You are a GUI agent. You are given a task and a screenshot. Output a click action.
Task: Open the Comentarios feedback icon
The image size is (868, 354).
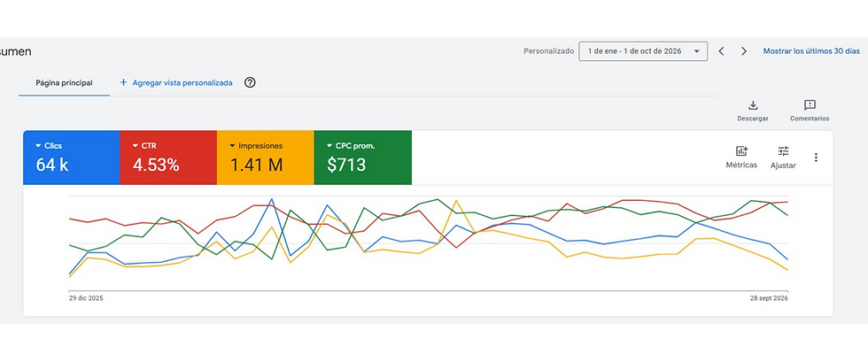click(810, 105)
